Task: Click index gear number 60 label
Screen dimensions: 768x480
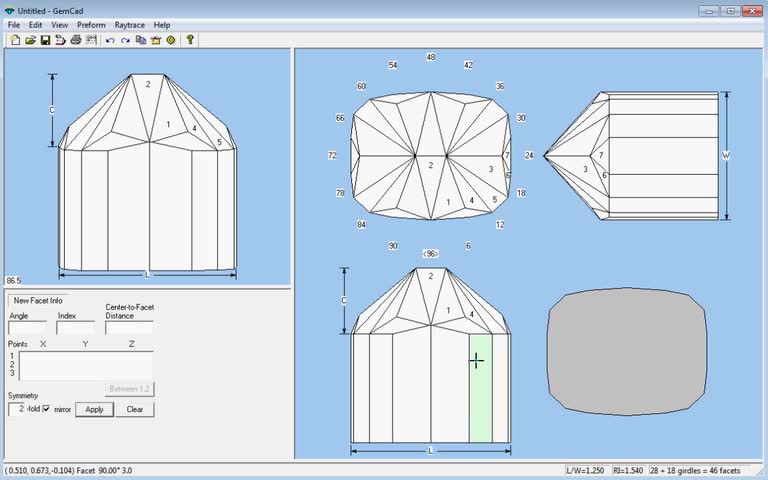Action: pos(361,86)
